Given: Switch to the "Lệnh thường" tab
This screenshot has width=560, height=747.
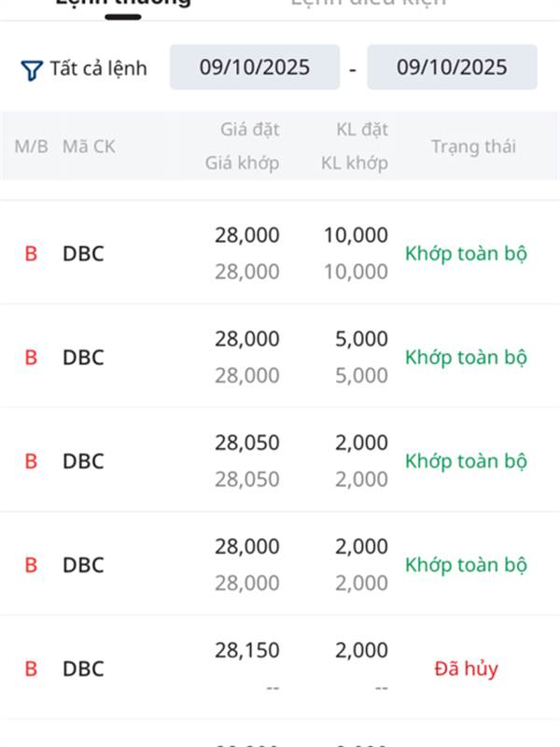Looking at the screenshot, I should pos(123,3).
